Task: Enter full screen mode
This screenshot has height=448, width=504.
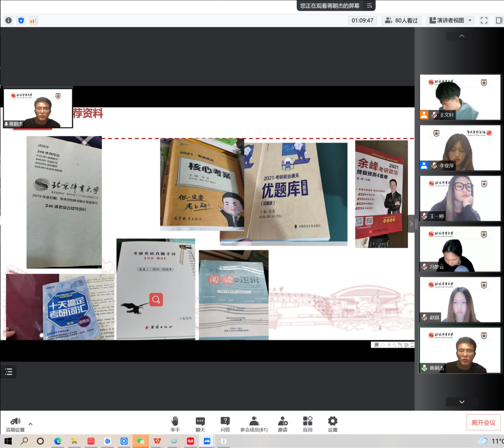Action: (484, 21)
